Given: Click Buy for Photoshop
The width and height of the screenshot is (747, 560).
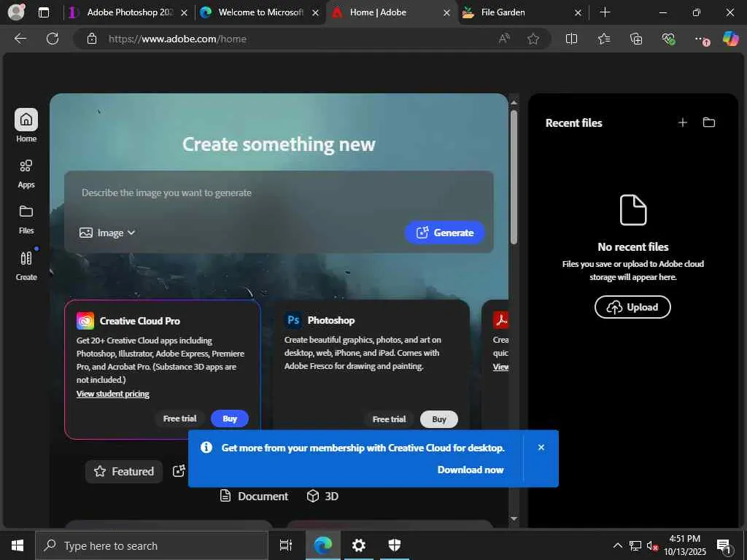Looking at the screenshot, I should (438, 419).
